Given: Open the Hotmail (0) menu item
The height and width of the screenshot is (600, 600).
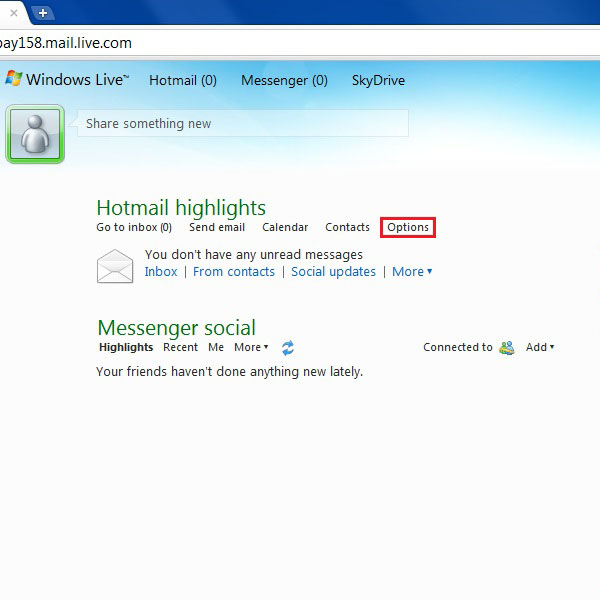Looking at the screenshot, I should (183, 80).
